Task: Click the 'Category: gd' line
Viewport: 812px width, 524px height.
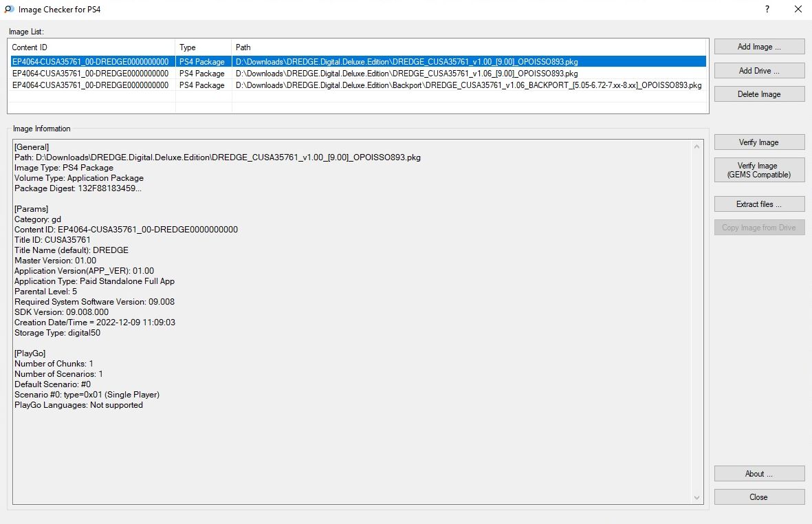Action: pyautogui.click(x=38, y=219)
